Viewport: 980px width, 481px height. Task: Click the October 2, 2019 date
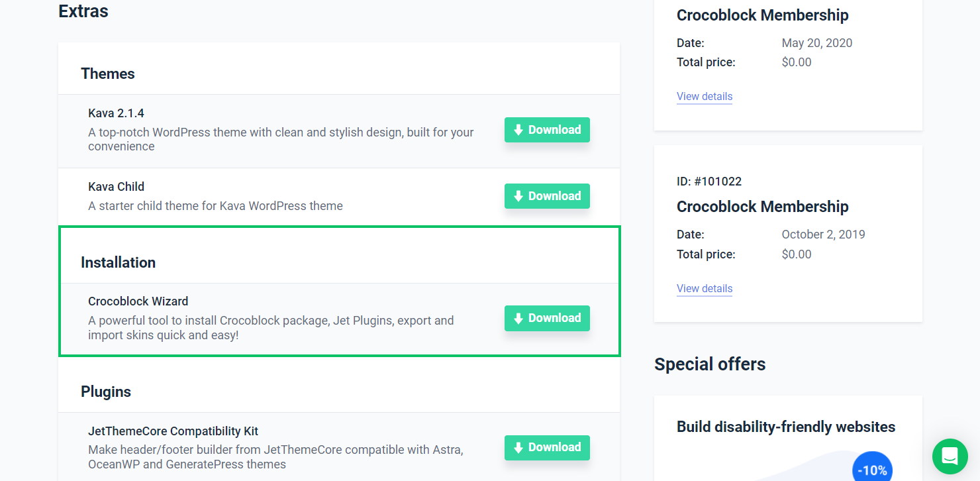pos(824,235)
